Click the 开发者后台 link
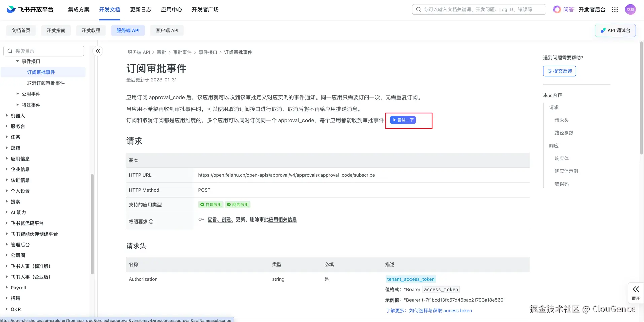This screenshot has height=322, width=644. (592, 9)
